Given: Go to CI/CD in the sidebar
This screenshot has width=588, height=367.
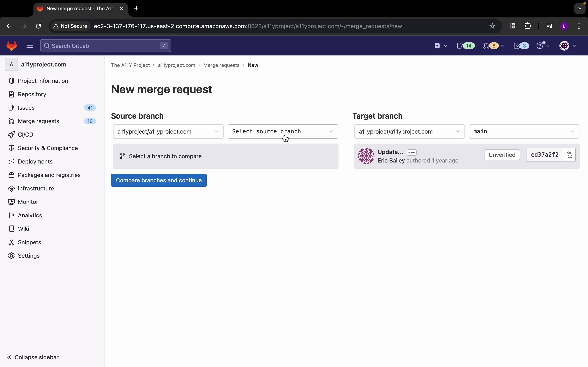Looking at the screenshot, I should 26,135.
